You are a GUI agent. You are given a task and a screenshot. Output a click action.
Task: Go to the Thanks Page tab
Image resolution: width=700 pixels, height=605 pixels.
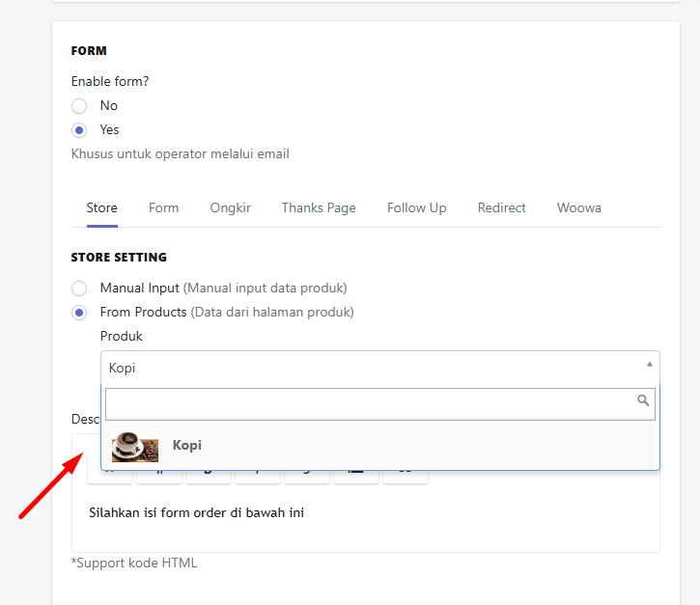point(319,207)
